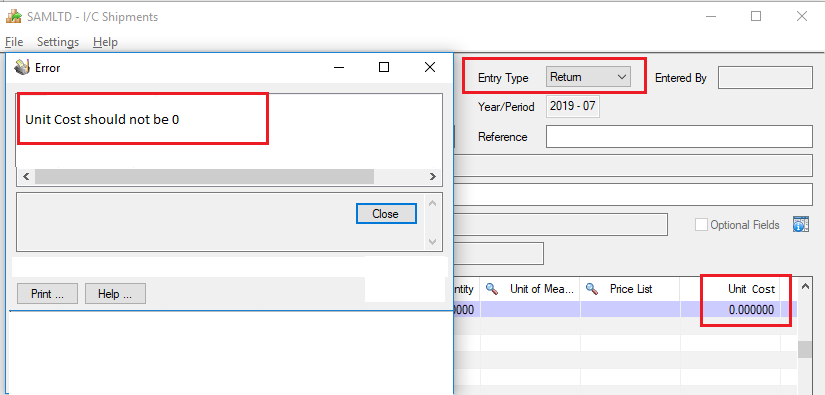Toggle the Optional Fields checkbox

(701, 225)
